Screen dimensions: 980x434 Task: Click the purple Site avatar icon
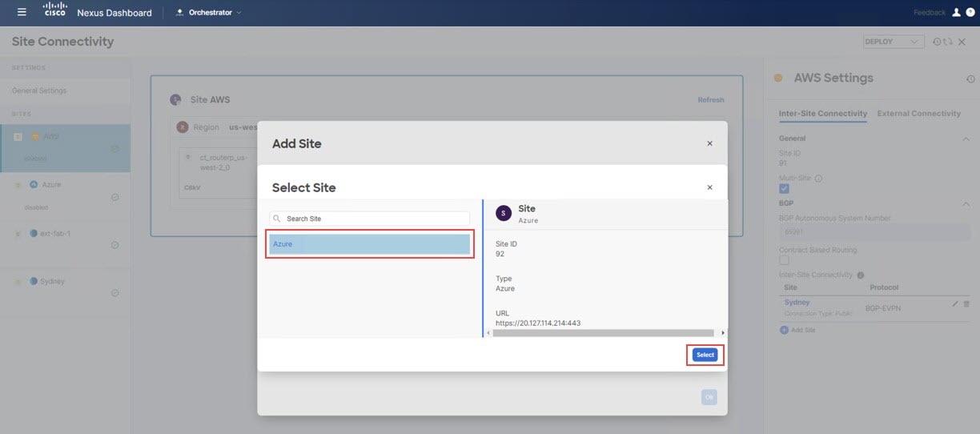click(x=504, y=213)
